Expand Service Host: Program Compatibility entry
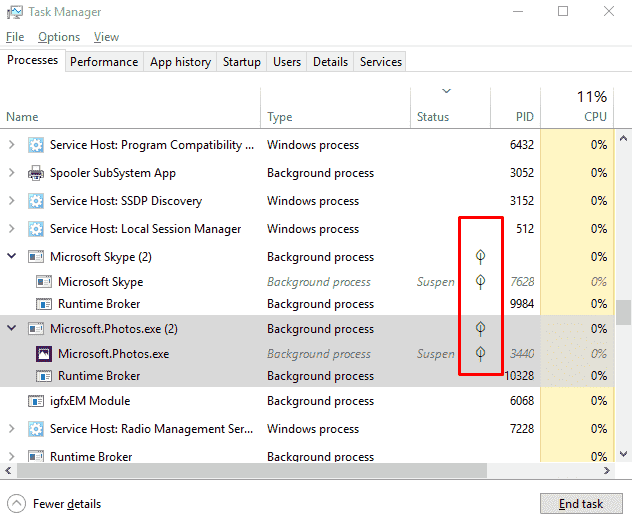This screenshot has width=632, height=524. [x=12, y=145]
